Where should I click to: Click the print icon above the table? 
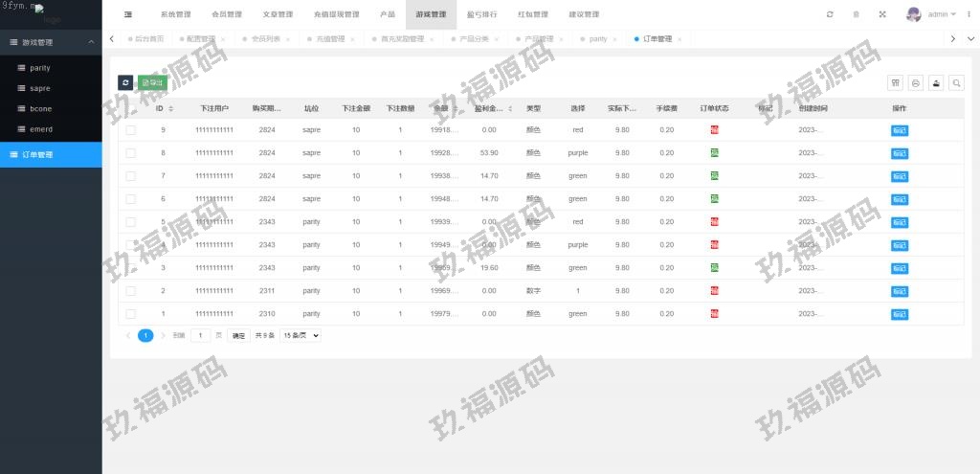[916, 83]
